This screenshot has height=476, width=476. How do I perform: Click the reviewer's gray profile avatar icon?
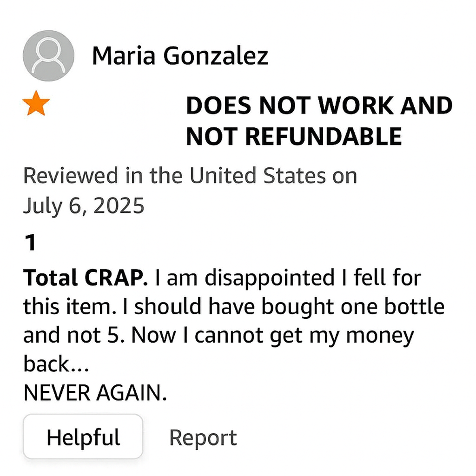(48, 56)
